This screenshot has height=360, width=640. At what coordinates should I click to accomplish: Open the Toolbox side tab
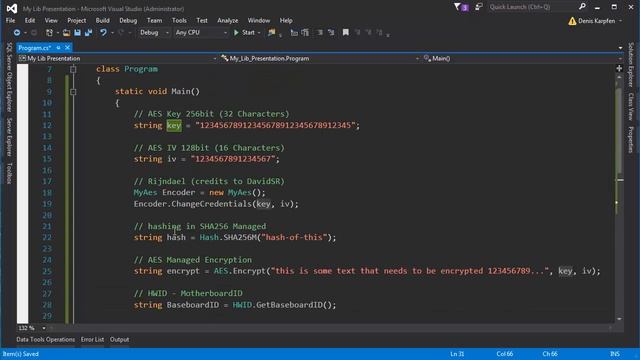9,173
